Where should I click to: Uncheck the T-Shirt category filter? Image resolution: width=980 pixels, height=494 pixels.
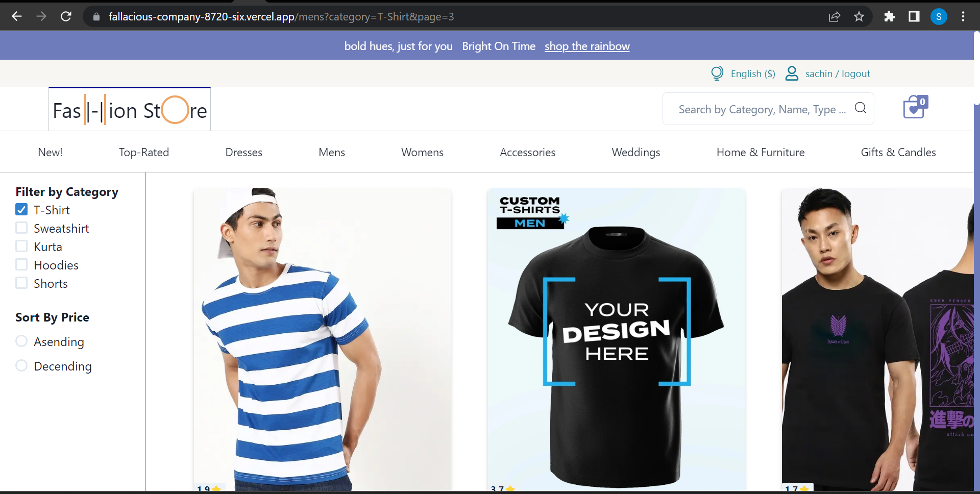pyautogui.click(x=21, y=210)
